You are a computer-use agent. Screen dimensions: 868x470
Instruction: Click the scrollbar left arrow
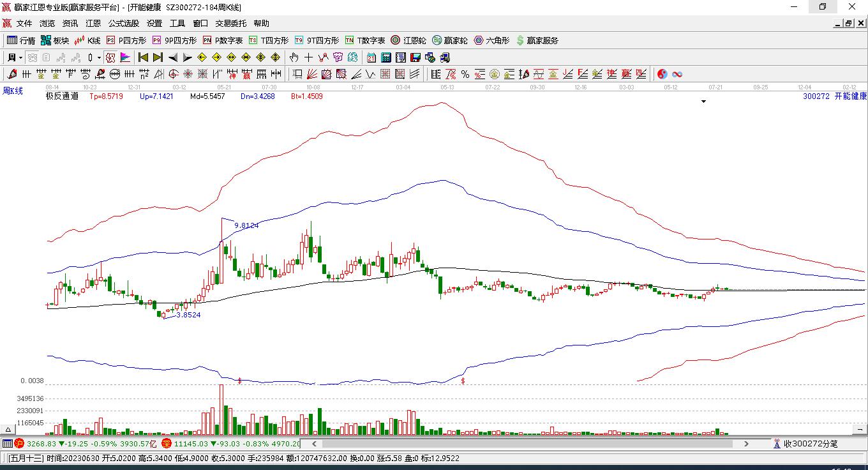[x=314, y=443]
